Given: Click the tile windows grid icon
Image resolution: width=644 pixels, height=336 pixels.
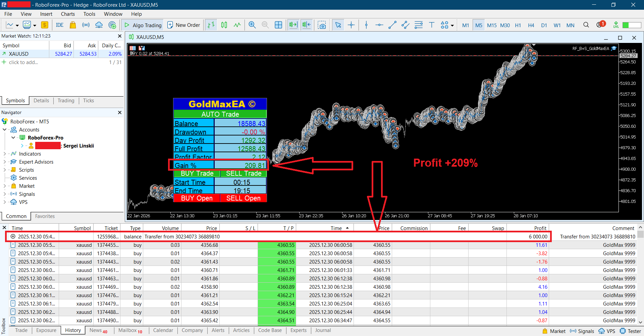Looking at the screenshot, I should point(278,25).
